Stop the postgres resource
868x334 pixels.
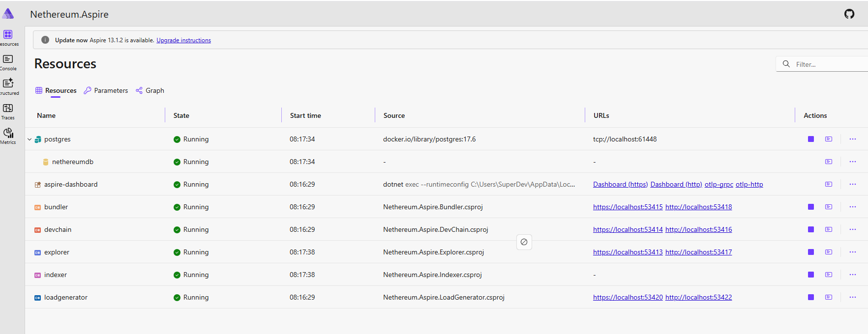pos(811,139)
